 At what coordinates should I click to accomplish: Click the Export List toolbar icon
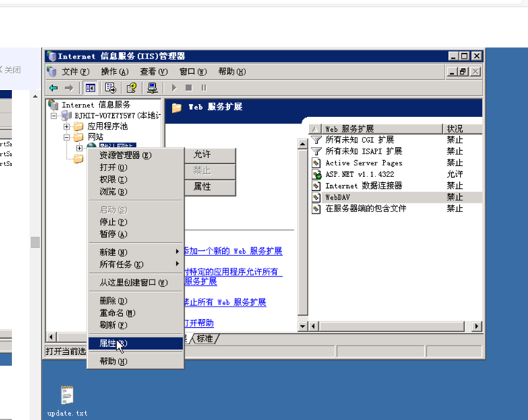pos(111,89)
